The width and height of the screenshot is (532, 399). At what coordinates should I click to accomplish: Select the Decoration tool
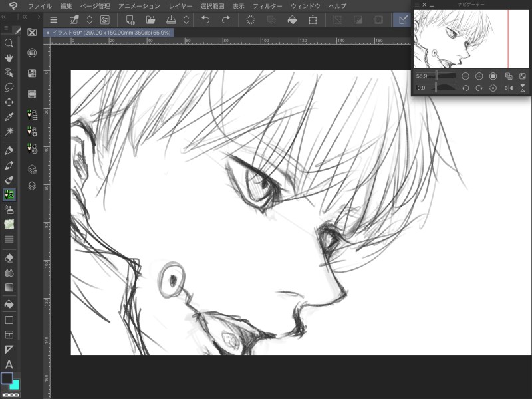point(9,224)
